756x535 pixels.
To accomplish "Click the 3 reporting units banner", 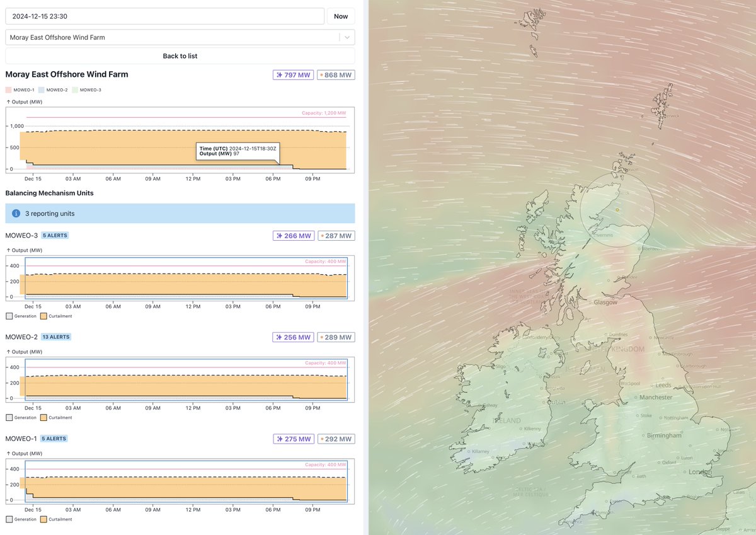I will click(x=180, y=214).
